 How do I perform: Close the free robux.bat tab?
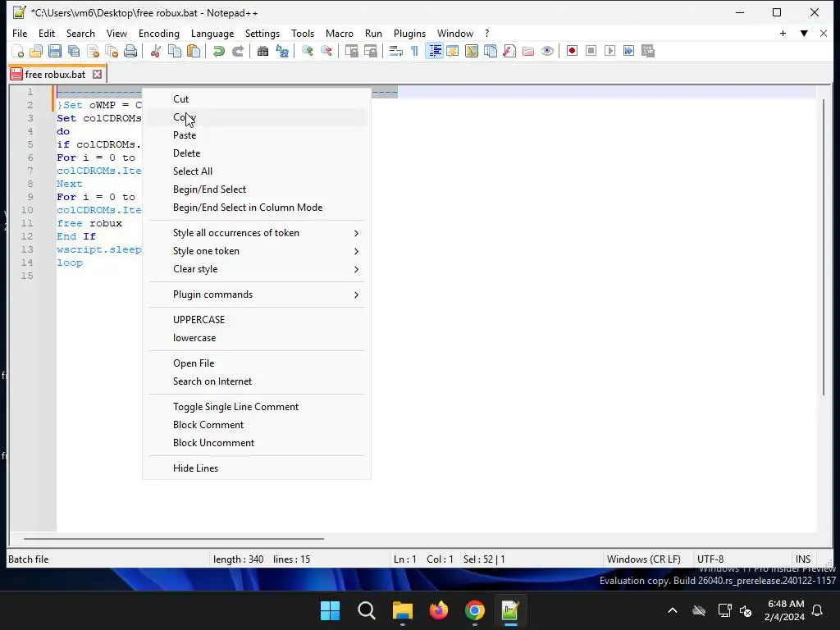(97, 75)
